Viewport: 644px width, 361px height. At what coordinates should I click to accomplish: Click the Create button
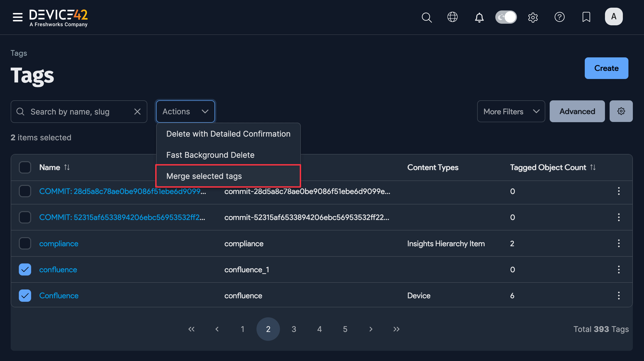(x=606, y=68)
